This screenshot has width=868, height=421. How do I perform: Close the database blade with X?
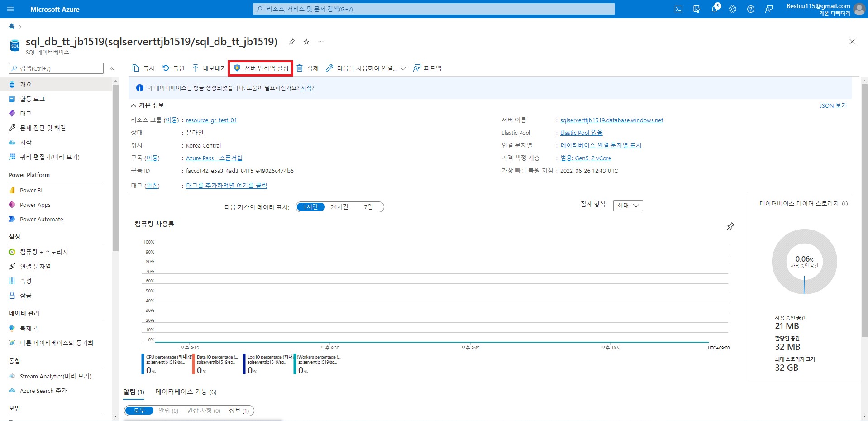852,42
